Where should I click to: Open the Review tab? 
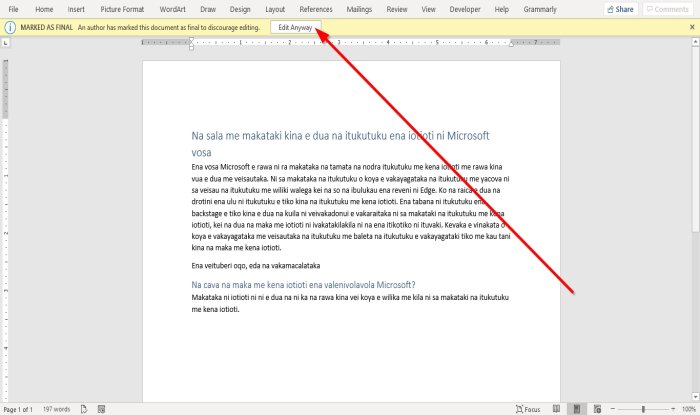tap(396, 9)
